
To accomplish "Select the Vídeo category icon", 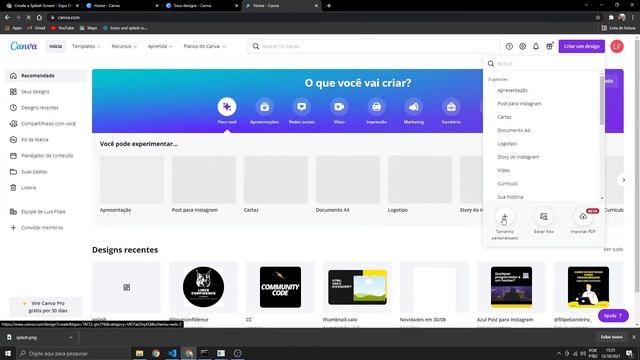I will coord(339,107).
